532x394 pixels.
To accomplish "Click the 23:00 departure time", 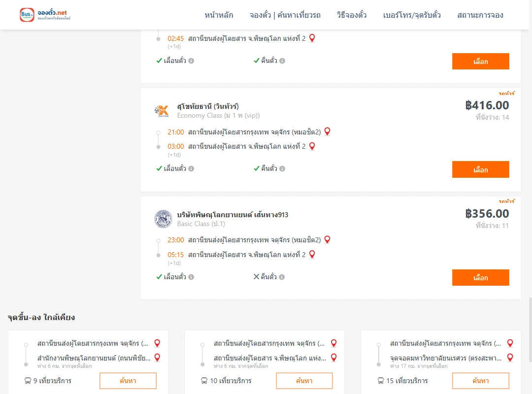I will click(x=176, y=240).
